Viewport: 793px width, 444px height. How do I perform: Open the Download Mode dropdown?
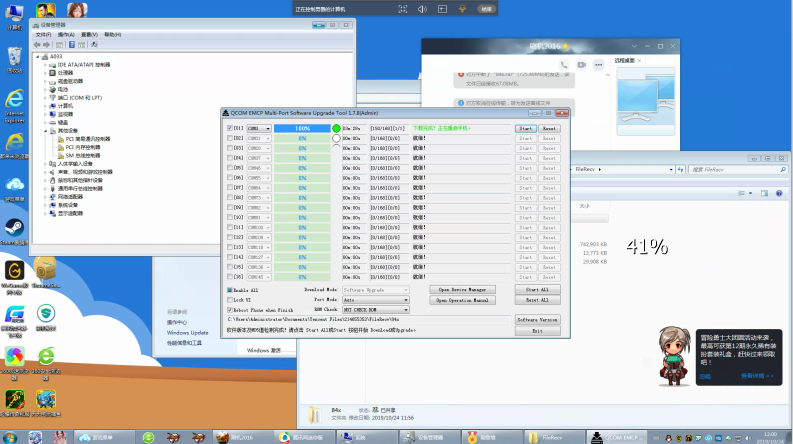tap(375, 290)
